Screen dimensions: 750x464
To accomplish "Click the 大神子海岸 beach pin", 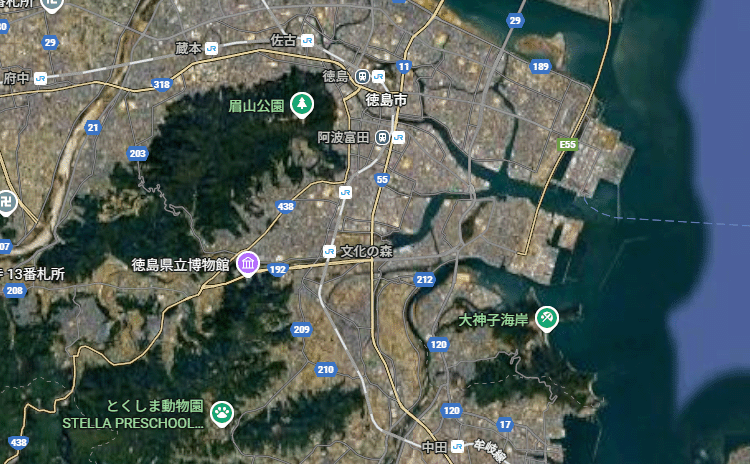I will [x=547, y=319].
